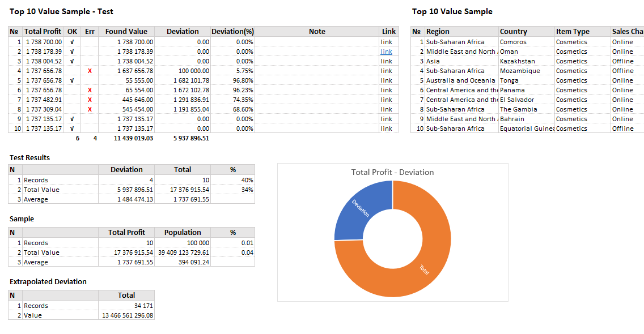Click the average deviation '1 484 474.13'
The image size is (644, 334).
click(x=126, y=199)
